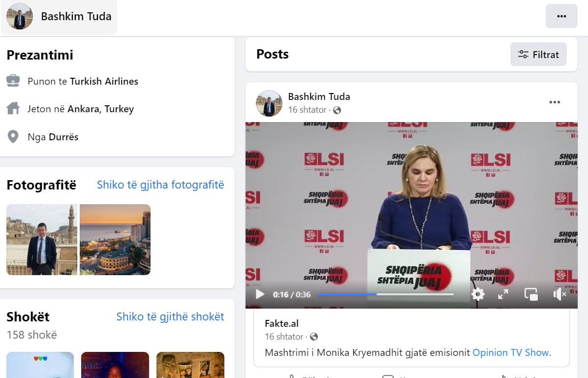This screenshot has width=588, height=378.
Task: Open the Fakte.al page link
Action: point(281,323)
